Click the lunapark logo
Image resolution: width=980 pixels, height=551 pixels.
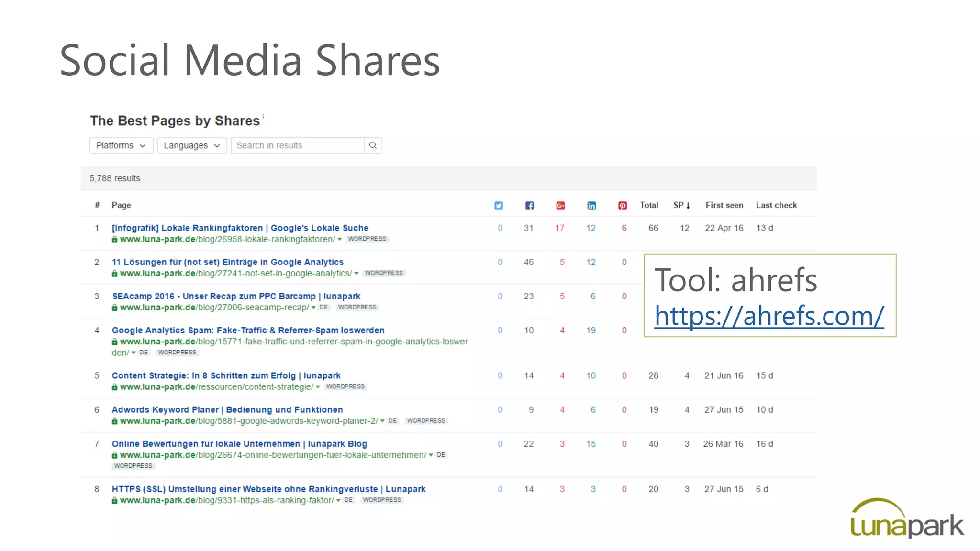[907, 518]
